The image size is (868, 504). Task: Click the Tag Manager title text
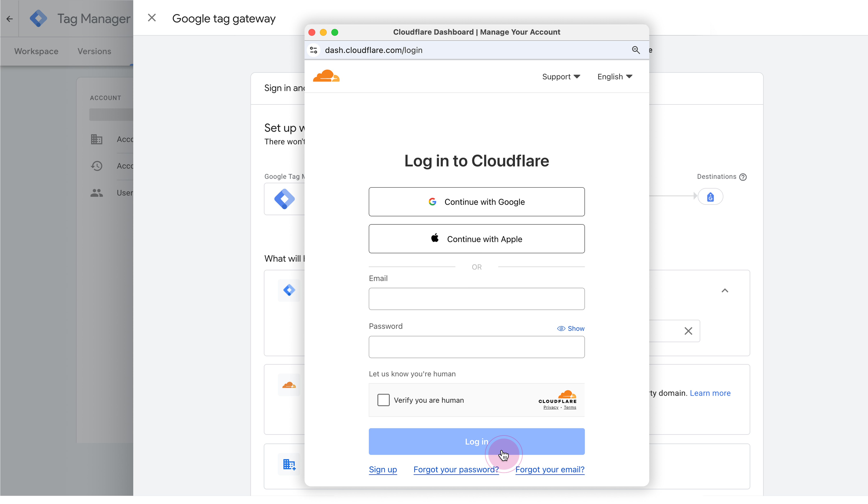pyautogui.click(x=94, y=19)
